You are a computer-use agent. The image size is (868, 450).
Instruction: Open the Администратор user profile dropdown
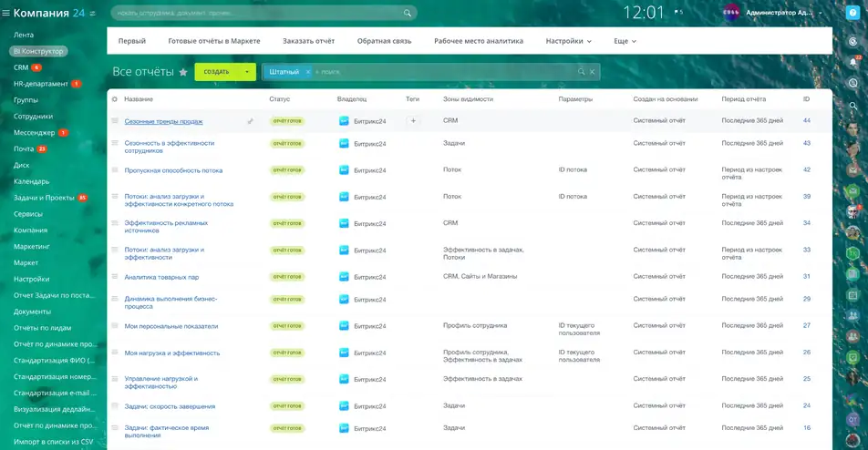coord(778,13)
